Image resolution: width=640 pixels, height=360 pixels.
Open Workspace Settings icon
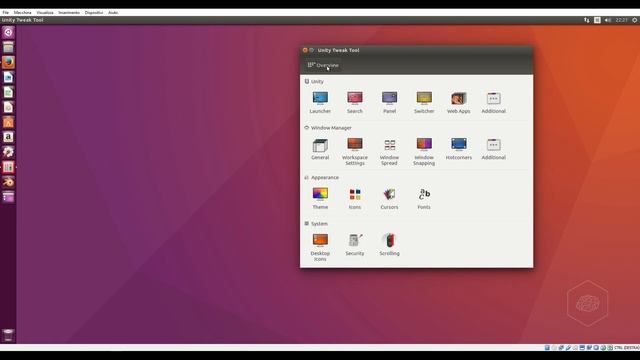355,151
